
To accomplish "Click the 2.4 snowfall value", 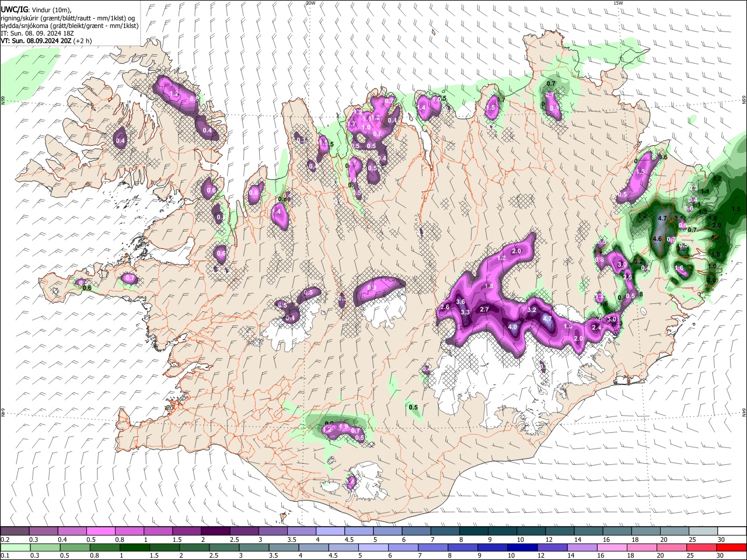I will click(x=596, y=327).
